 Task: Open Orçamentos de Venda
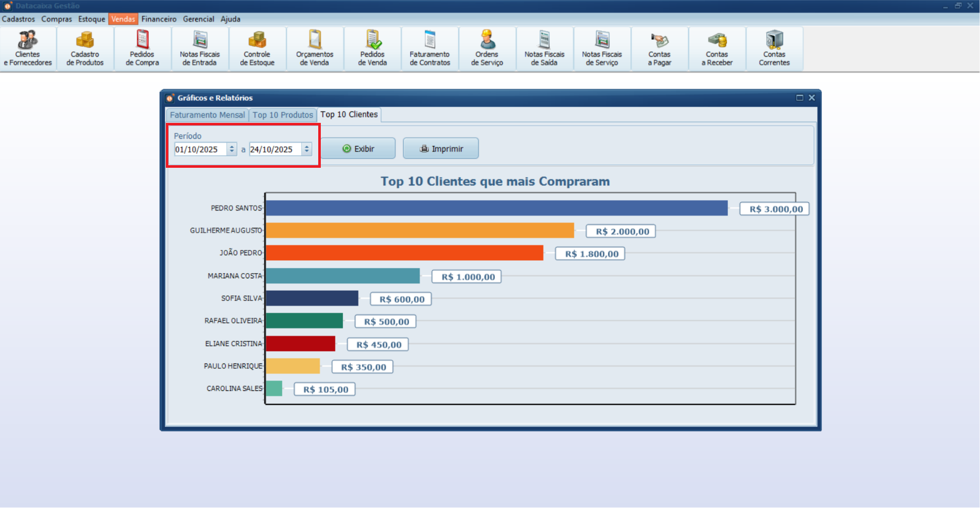click(315, 48)
